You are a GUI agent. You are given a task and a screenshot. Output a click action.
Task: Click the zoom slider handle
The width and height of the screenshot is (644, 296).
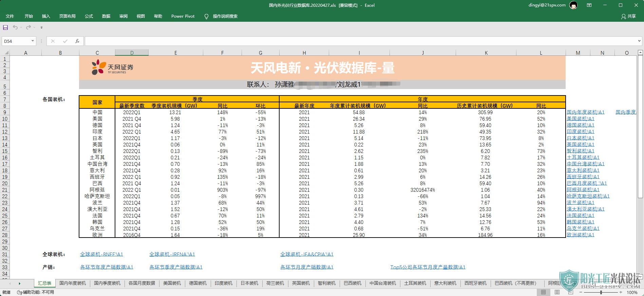(x=601, y=292)
